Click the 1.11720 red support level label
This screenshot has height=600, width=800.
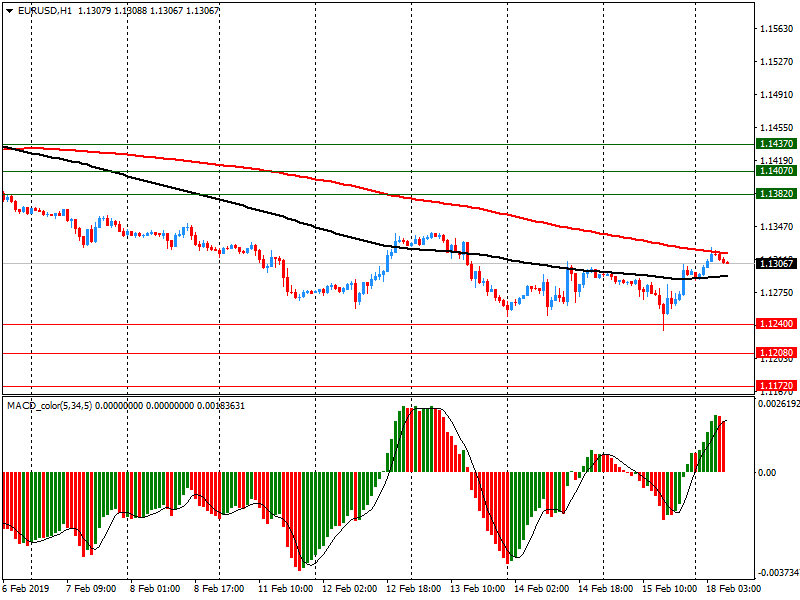pos(777,386)
